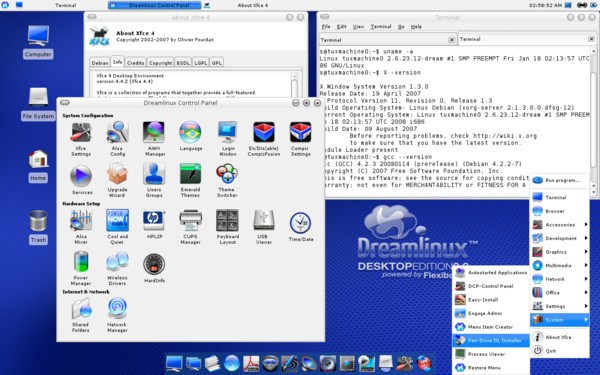Open the Dreamlinux menu icon top-left
Viewport: 600px width, 375px height.
click(x=5, y=5)
